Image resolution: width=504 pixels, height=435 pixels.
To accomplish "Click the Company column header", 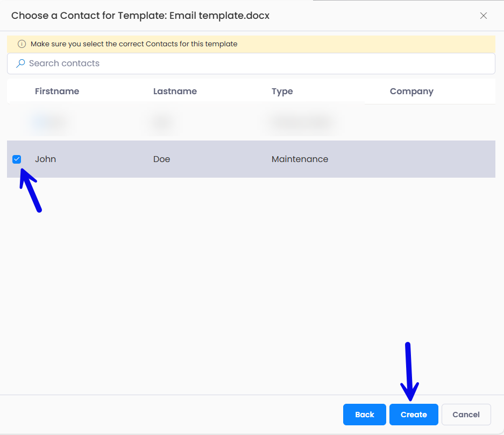I will click(411, 92).
